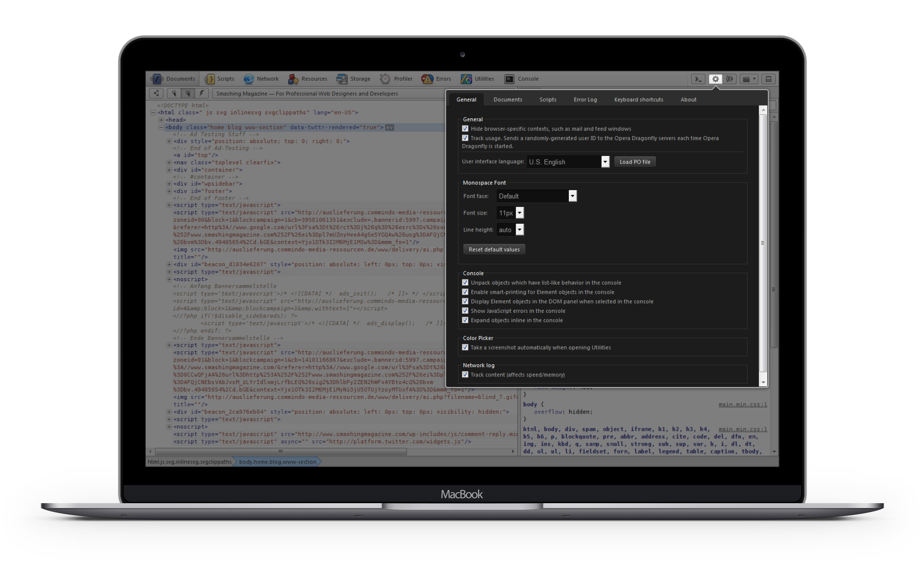Toggle highlight selected element arrow icon
The height and width of the screenshot is (563, 924).
pos(188,93)
